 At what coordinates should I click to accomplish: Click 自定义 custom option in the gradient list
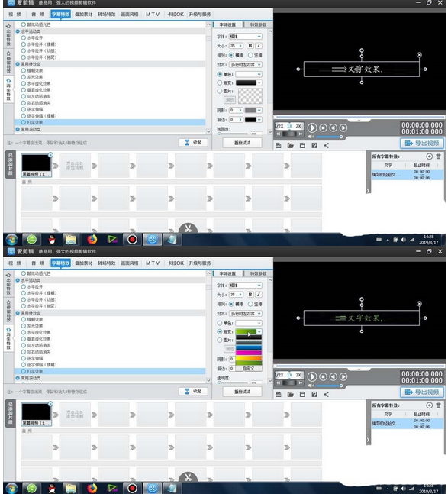pos(249,368)
